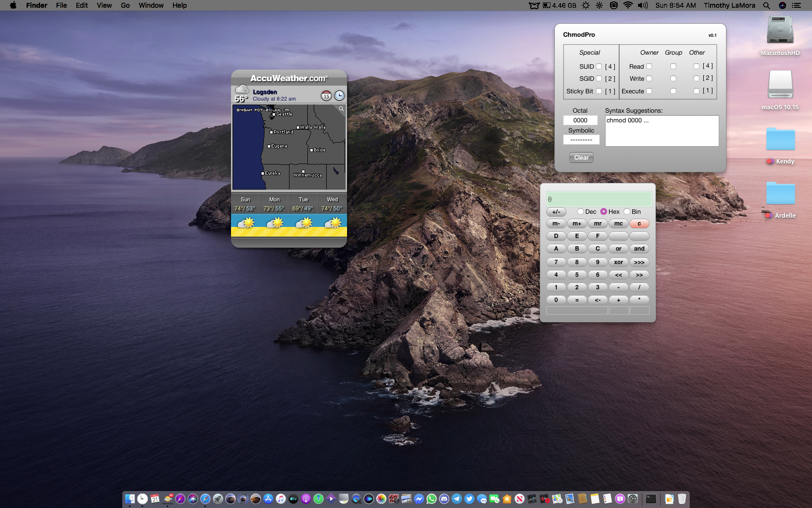Open the Telegram app in the Dock
This screenshot has height=508, width=812.
(x=457, y=499)
